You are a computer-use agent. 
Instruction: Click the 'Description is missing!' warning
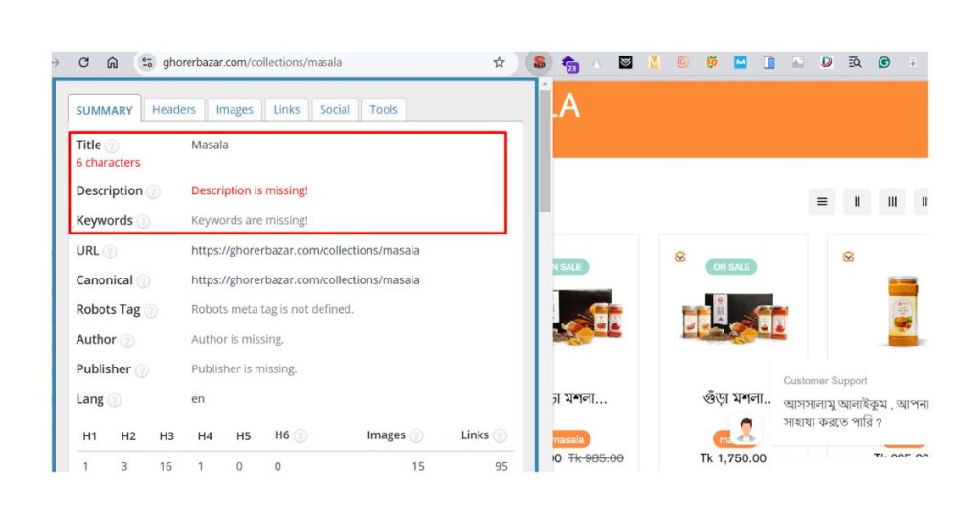(250, 190)
